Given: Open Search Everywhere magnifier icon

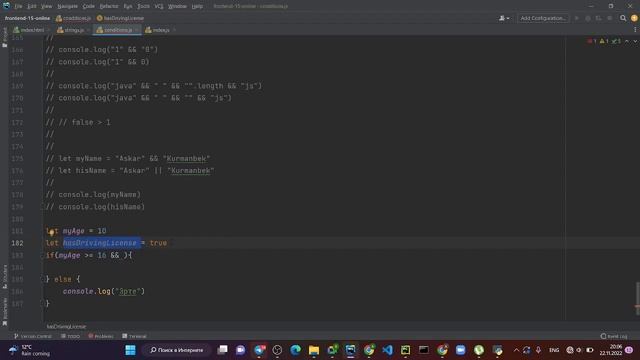Looking at the screenshot, I should [x=623, y=18].
